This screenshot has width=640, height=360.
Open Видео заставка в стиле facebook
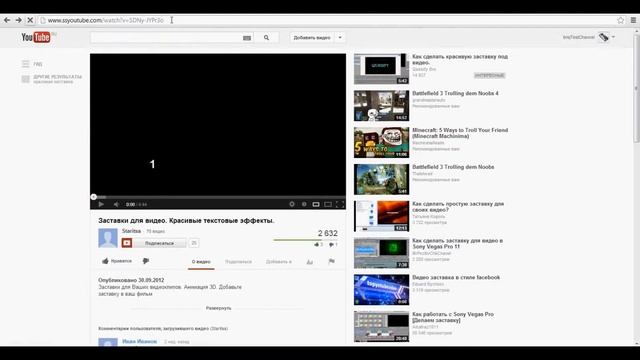[456, 278]
